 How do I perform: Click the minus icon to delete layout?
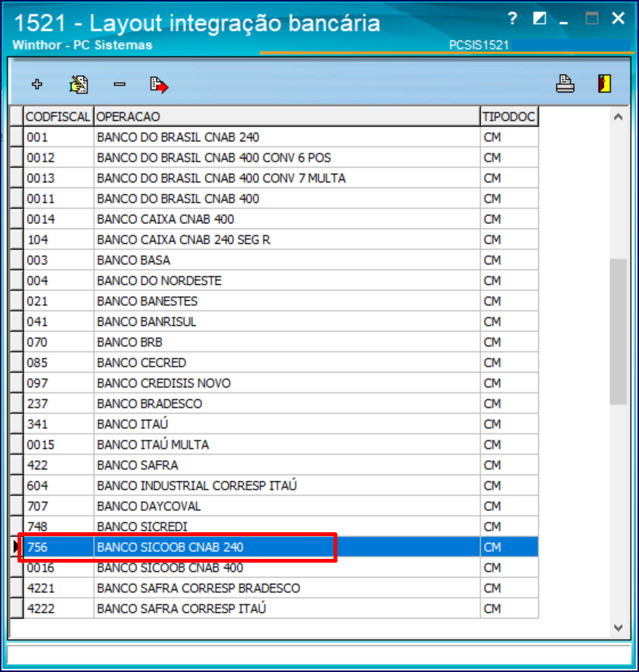click(x=119, y=84)
